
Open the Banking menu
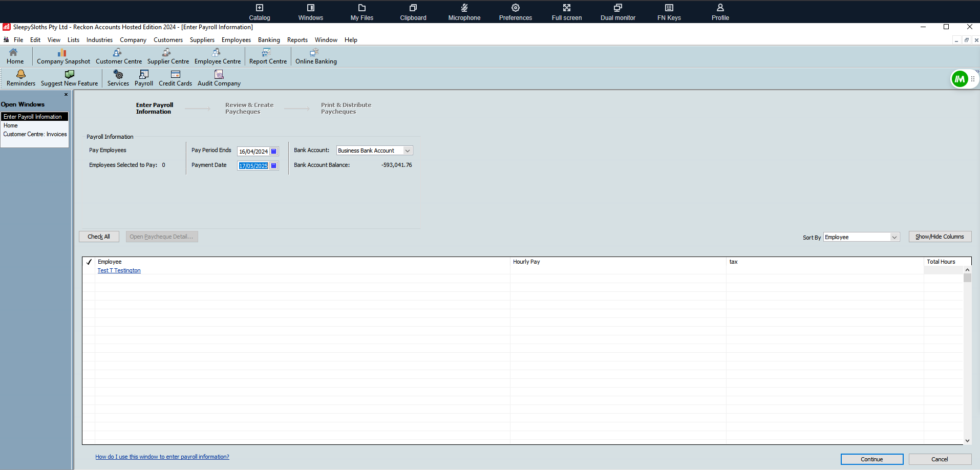click(269, 40)
